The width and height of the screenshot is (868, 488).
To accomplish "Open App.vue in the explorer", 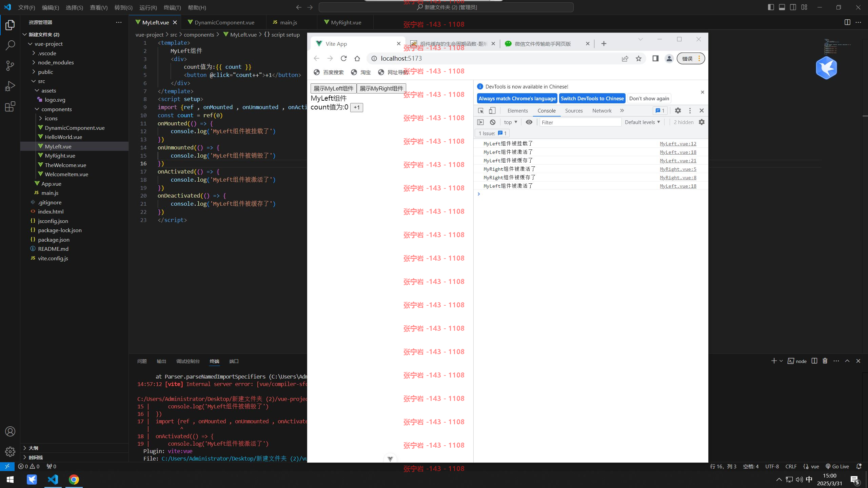I will tap(51, 184).
